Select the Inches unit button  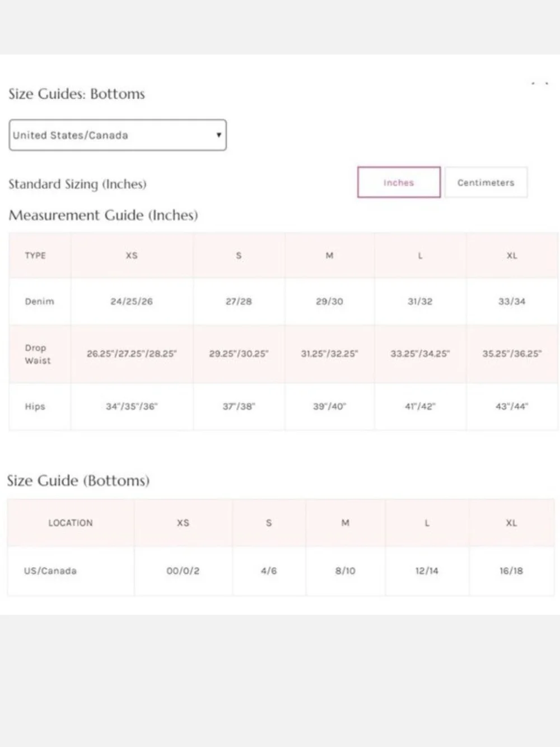pos(399,183)
